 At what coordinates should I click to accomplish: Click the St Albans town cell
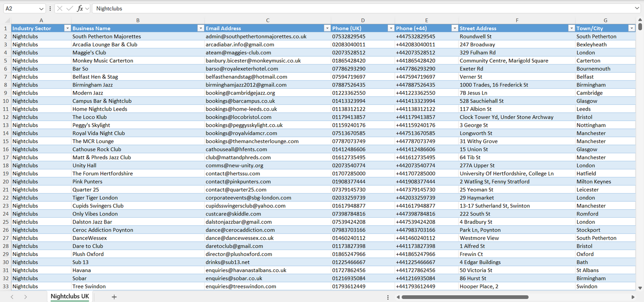tap(606, 270)
